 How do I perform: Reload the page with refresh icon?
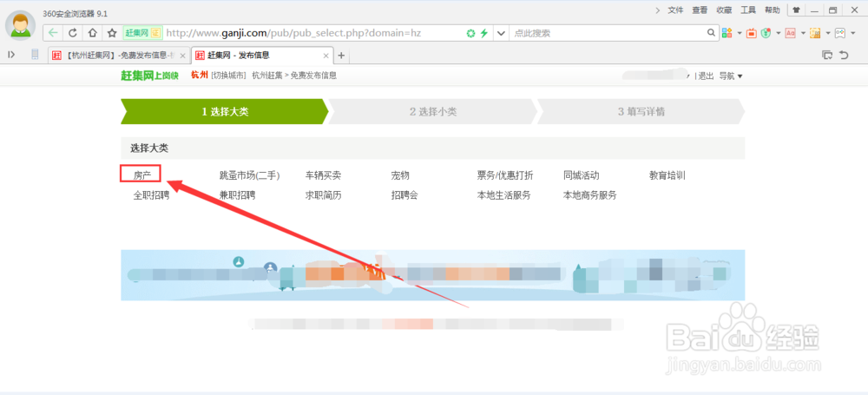73,33
